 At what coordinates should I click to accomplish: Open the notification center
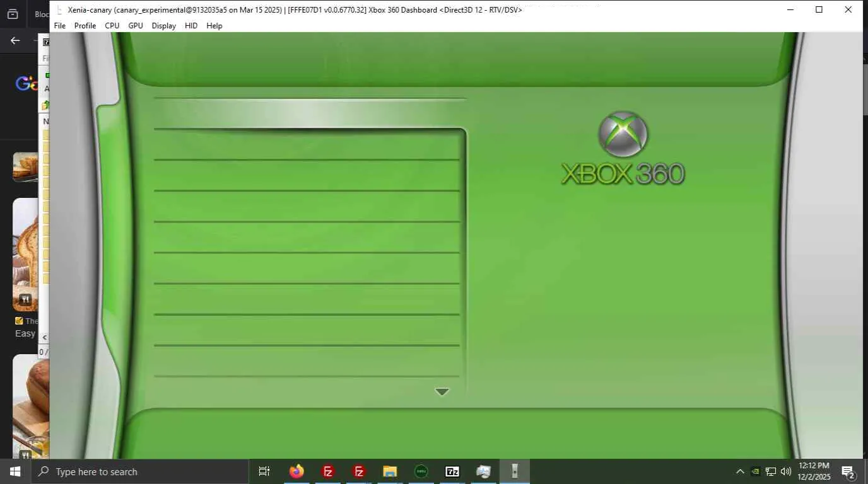848,471
